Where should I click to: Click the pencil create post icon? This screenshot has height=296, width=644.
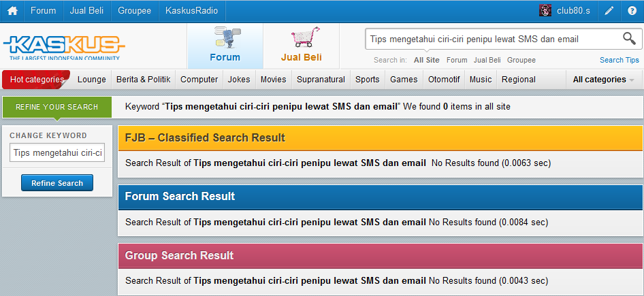[609, 11]
